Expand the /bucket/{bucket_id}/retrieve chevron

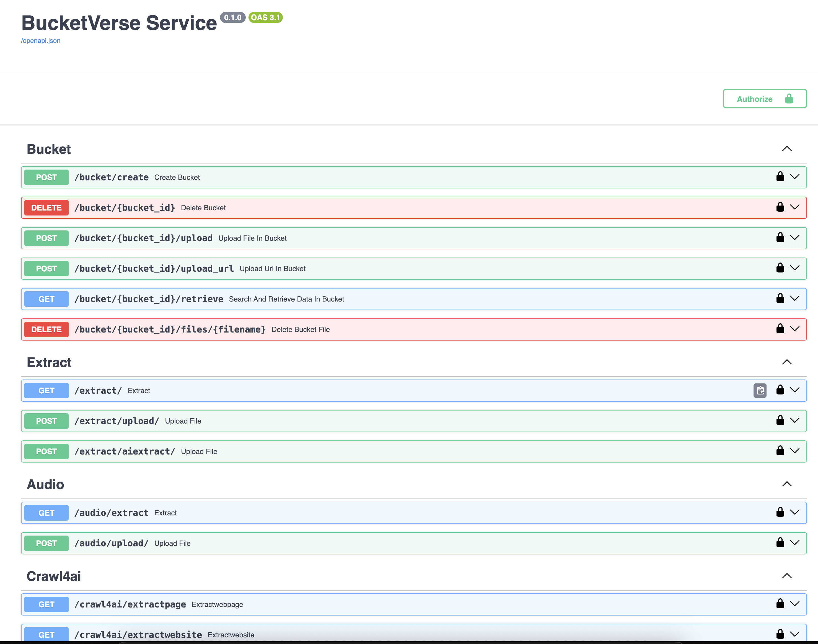pyautogui.click(x=795, y=298)
